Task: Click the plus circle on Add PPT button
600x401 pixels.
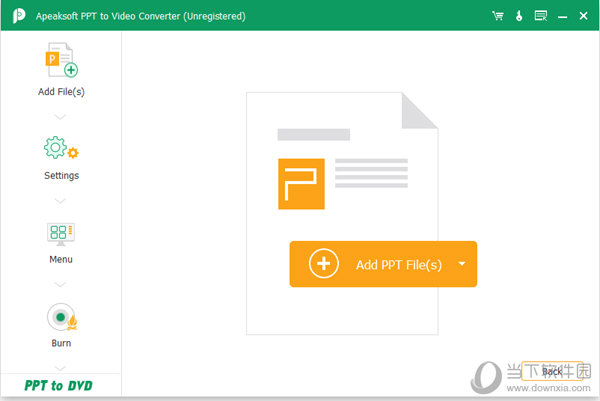Action: [x=324, y=264]
